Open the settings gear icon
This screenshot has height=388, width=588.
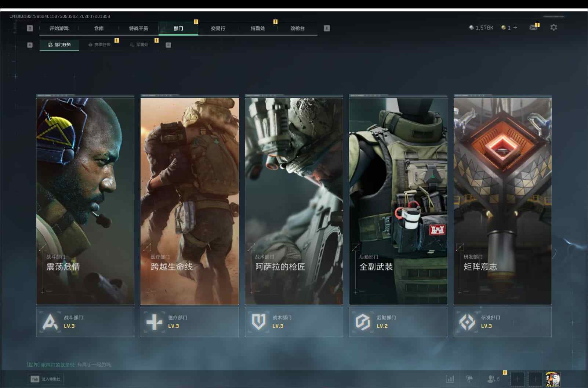click(553, 28)
